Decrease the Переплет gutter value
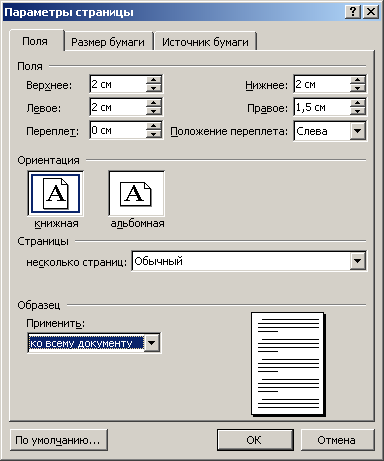This screenshot has height=461, width=384. [x=154, y=134]
